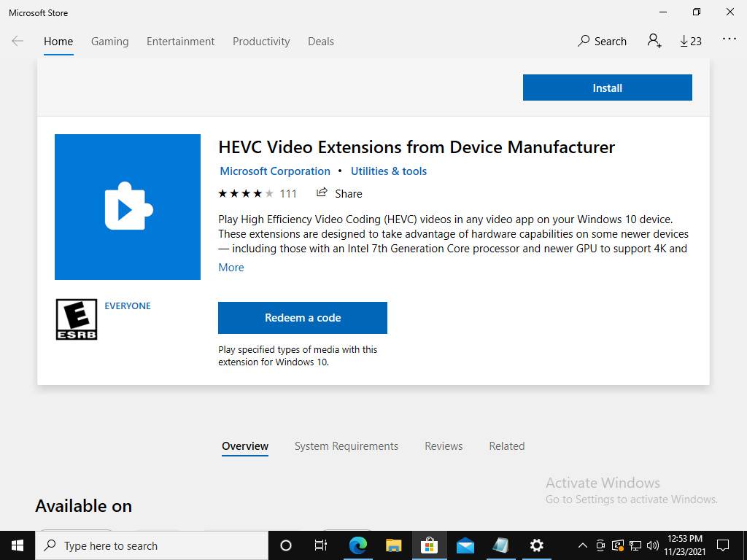Click the taskbar search field

tap(152, 545)
